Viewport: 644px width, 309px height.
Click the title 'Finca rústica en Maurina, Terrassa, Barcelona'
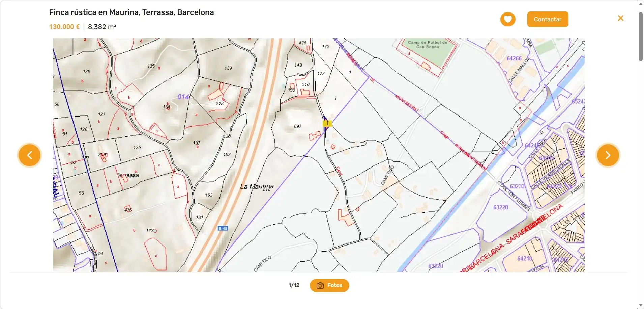[x=131, y=12]
